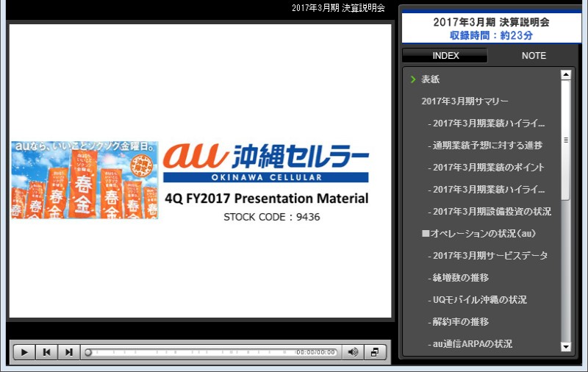Jump to next slide with skip-forward button
588x372 pixels.
point(69,352)
